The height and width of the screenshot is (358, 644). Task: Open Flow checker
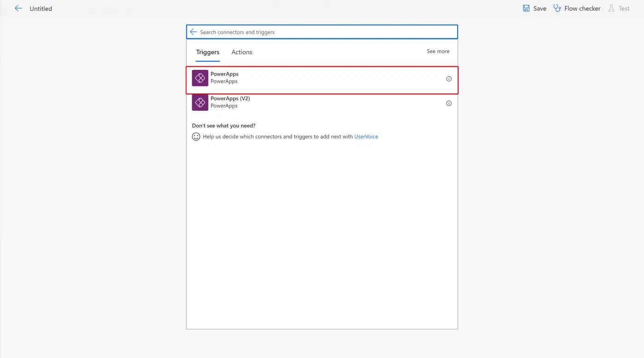pos(582,9)
